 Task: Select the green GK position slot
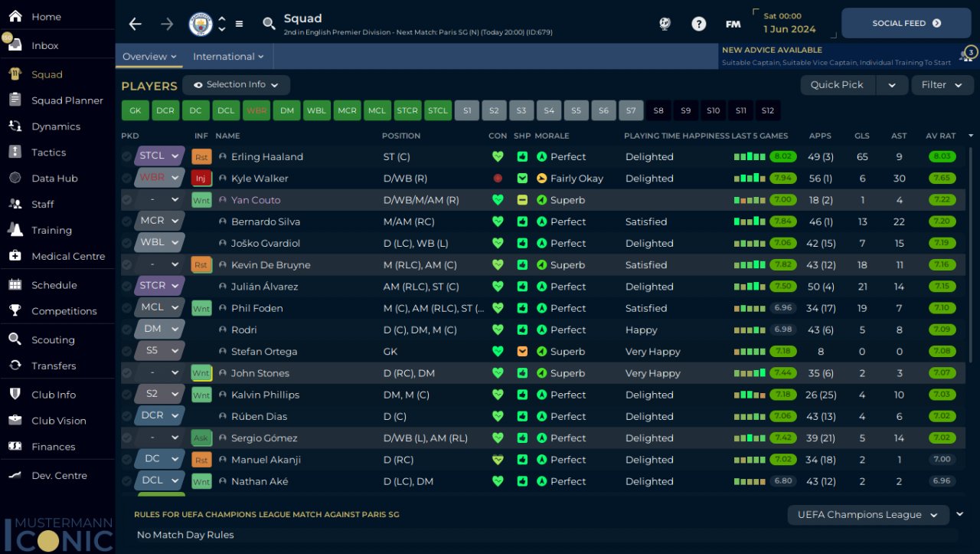pyautogui.click(x=135, y=111)
